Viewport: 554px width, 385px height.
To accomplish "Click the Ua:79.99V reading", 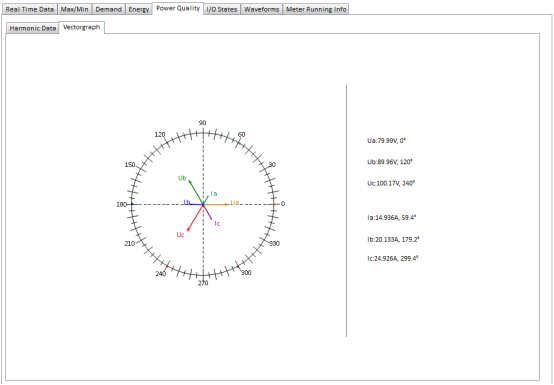I will point(386,141).
